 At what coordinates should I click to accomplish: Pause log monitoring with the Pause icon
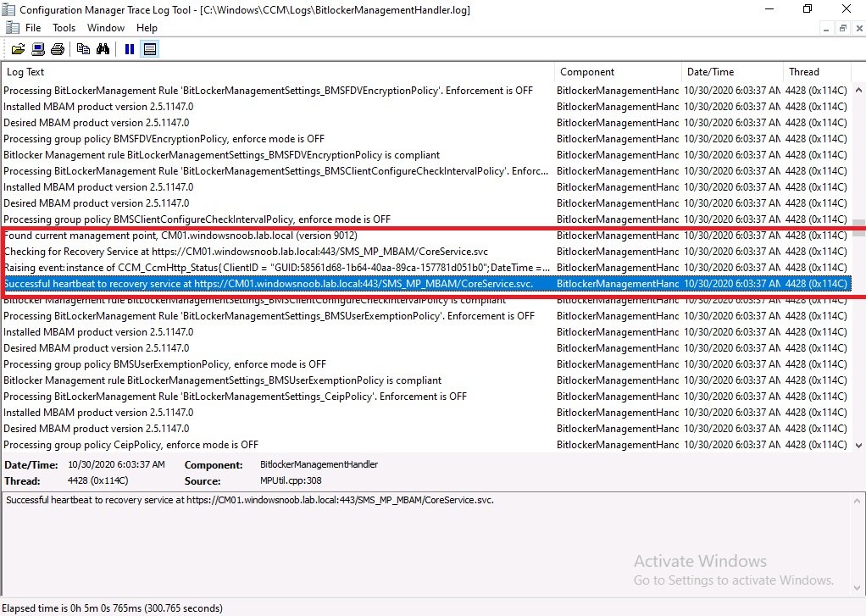click(130, 49)
